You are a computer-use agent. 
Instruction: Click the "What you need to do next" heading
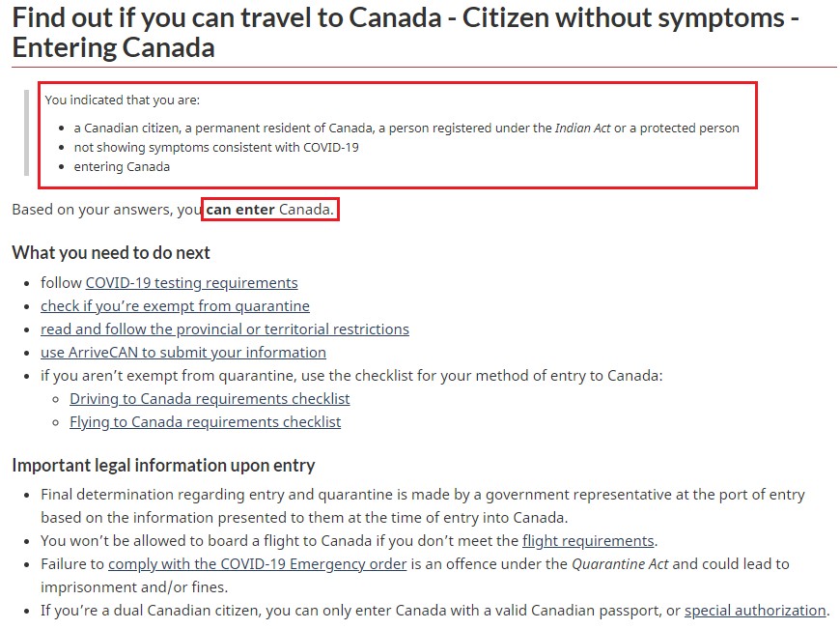111,253
